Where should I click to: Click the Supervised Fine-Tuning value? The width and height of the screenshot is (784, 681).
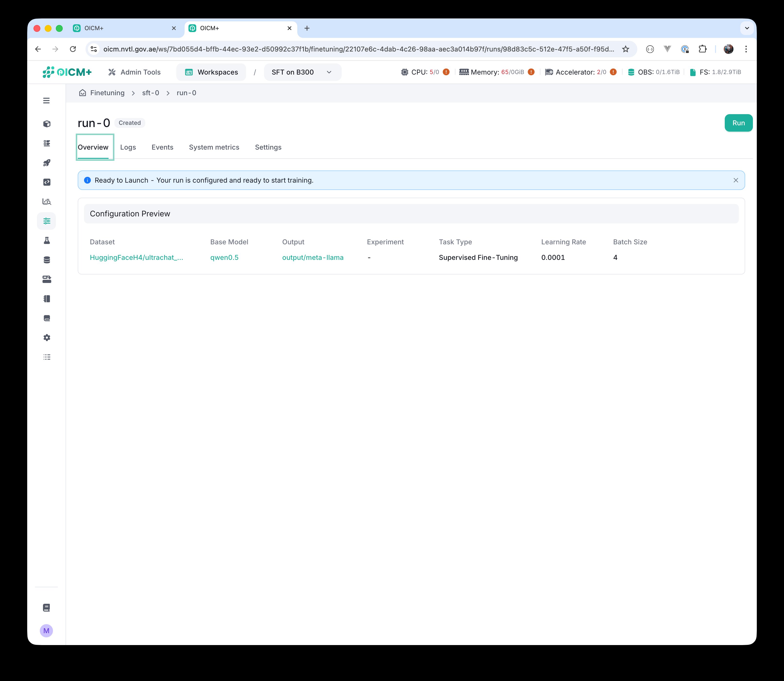478,258
